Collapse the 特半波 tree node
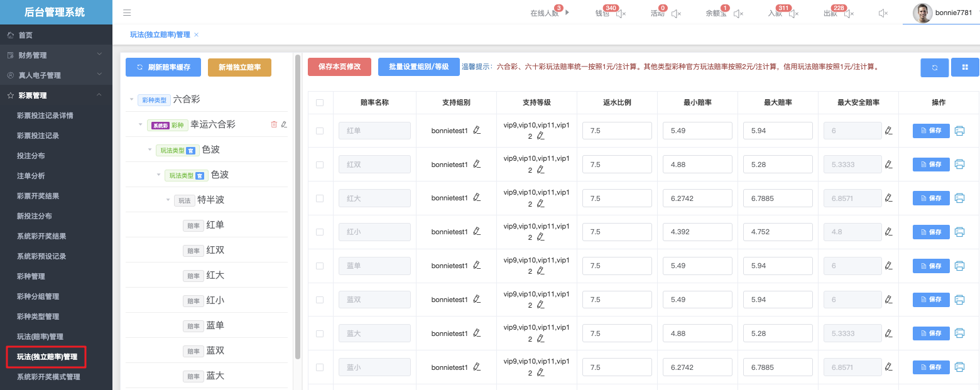The width and height of the screenshot is (980, 390). click(x=168, y=200)
